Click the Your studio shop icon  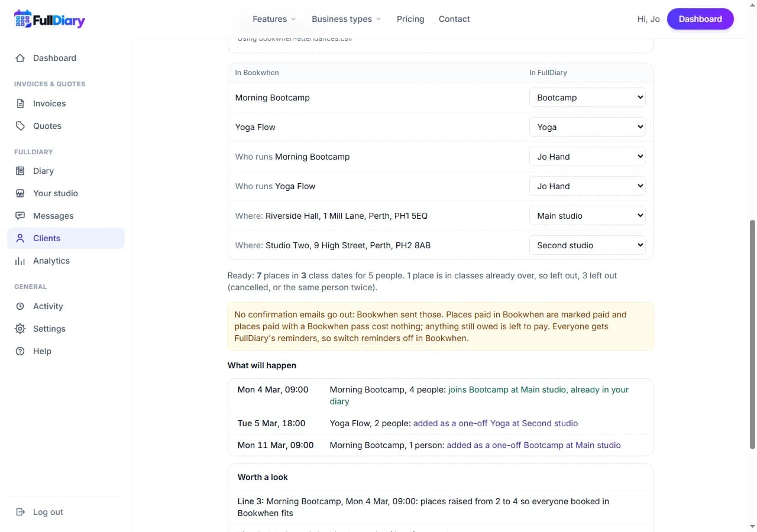click(20, 193)
